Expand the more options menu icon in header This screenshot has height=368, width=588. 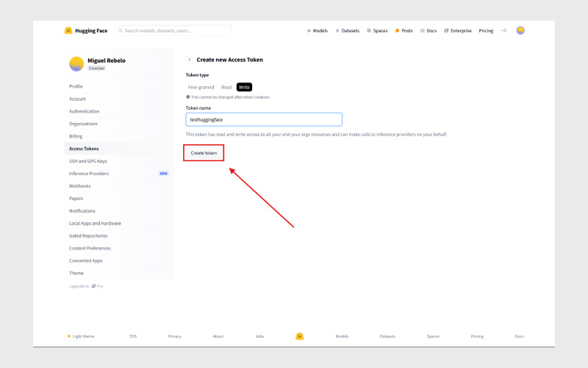point(503,31)
